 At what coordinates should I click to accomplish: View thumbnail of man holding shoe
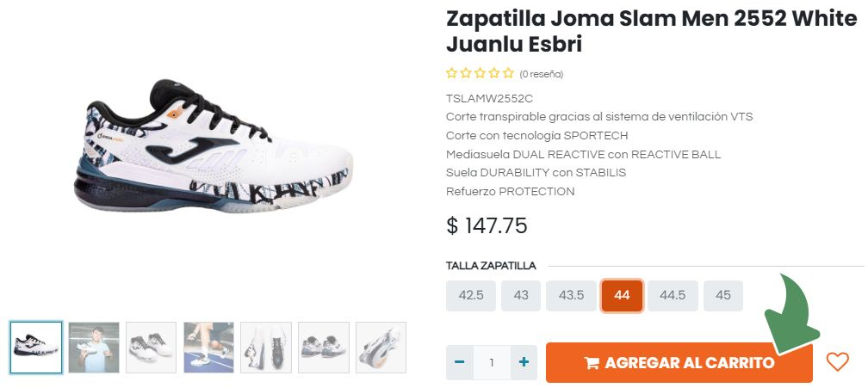point(94,348)
